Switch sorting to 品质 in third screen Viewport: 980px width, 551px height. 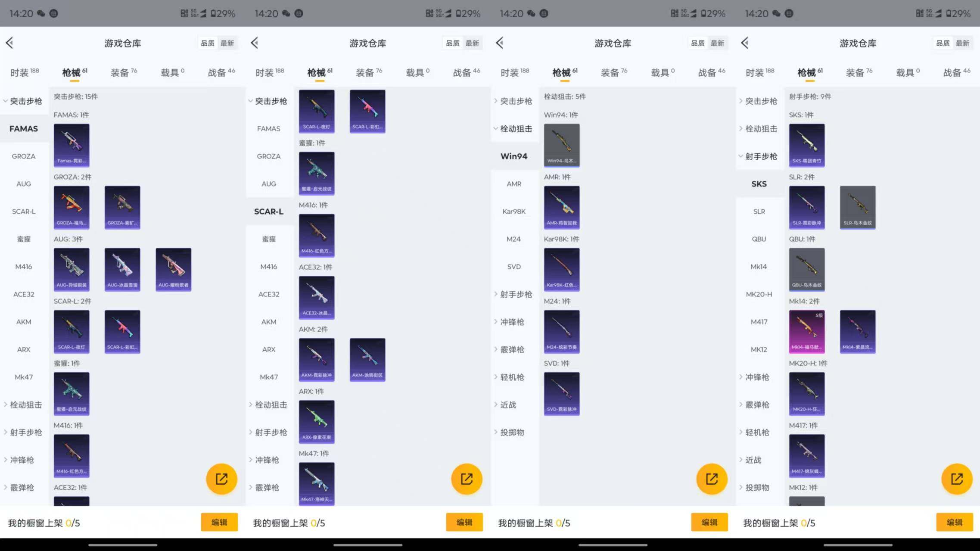click(x=698, y=43)
